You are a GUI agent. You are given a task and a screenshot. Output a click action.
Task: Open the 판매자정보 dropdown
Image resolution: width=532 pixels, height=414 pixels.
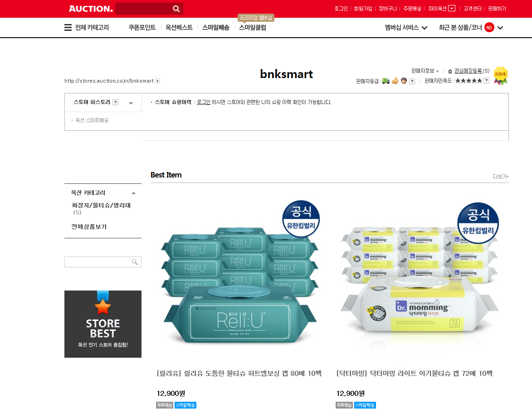coord(425,71)
